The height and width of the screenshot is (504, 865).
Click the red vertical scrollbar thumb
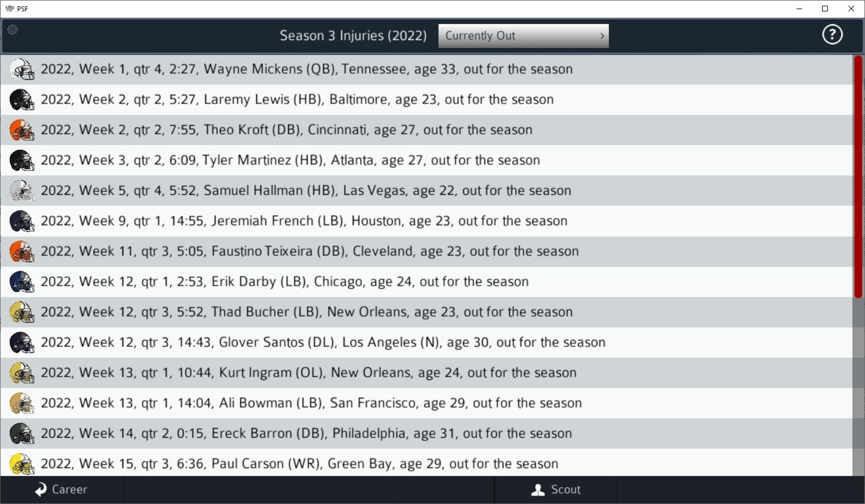pos(858,176)
